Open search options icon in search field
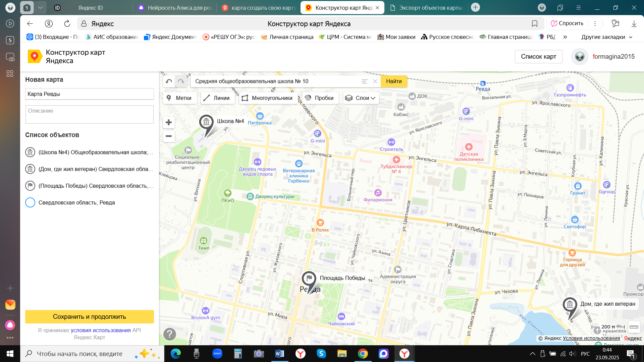 coord(365,81)
